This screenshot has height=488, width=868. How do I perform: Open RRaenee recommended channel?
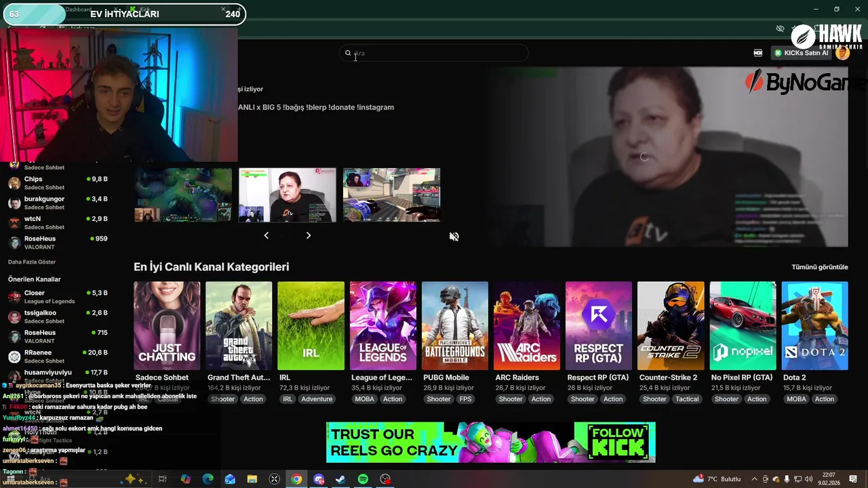58,357
